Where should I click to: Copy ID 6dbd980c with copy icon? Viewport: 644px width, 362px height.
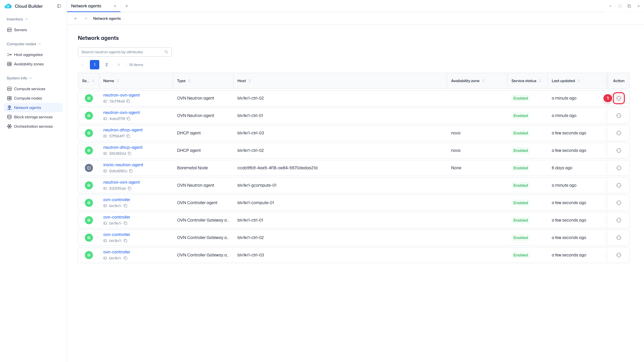click(x=131, y=171)
